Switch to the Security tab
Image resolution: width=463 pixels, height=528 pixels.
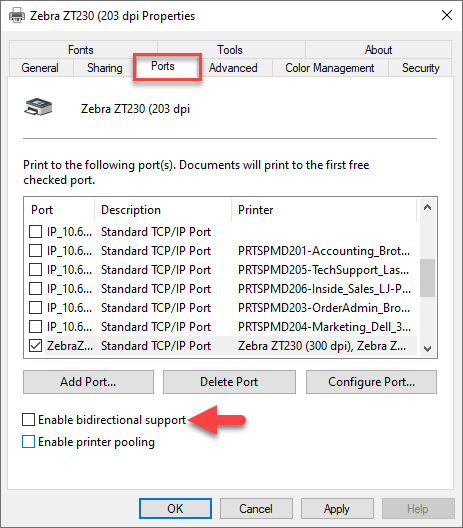421,68
